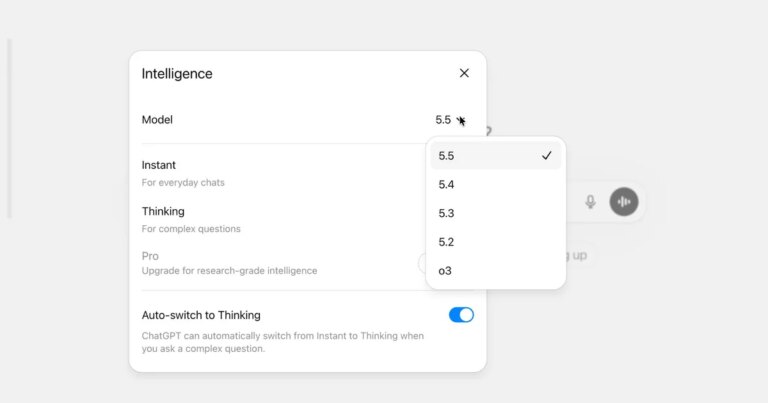Click the 'For complex questions' description

191,229
